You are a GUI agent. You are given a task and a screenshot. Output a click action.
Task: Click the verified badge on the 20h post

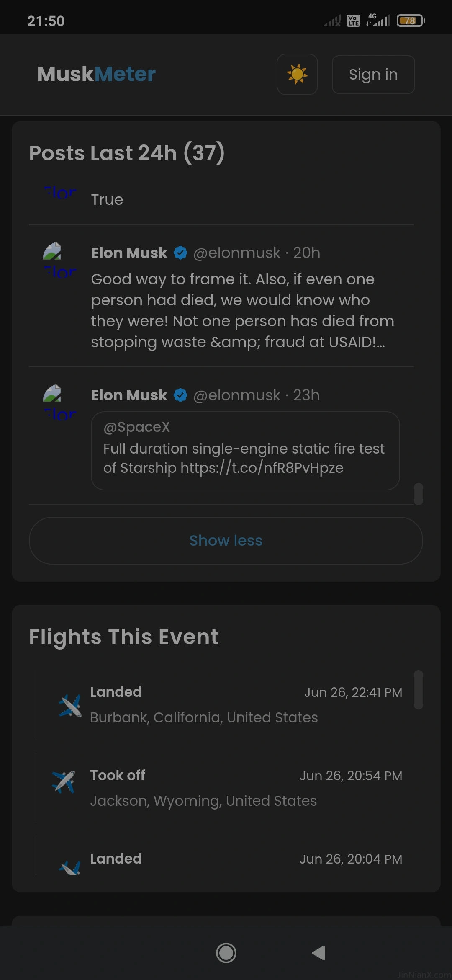click(180, 253)
